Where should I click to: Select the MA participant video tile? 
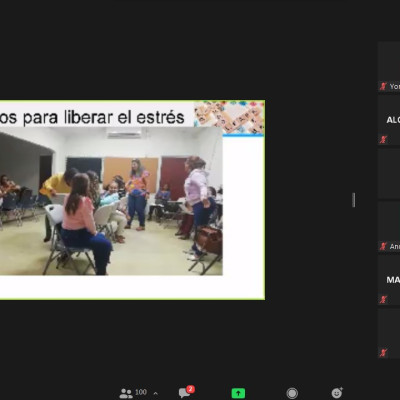pos(389,280)
